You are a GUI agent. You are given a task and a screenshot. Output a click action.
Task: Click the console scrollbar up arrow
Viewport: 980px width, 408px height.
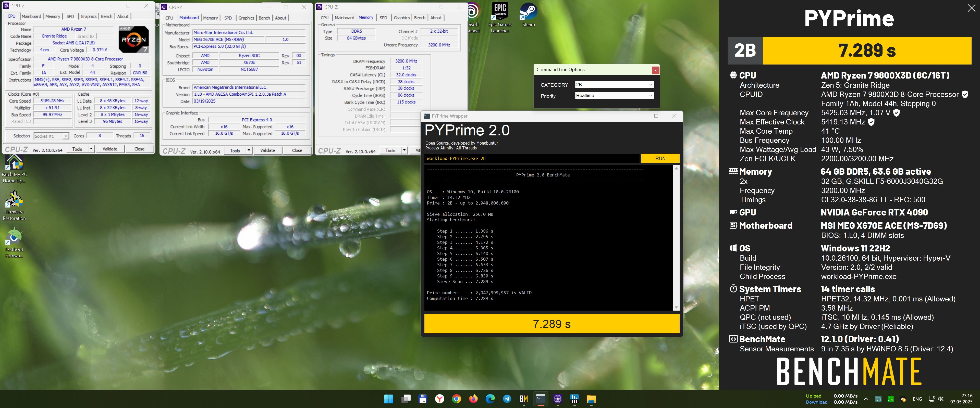point(676,168)
